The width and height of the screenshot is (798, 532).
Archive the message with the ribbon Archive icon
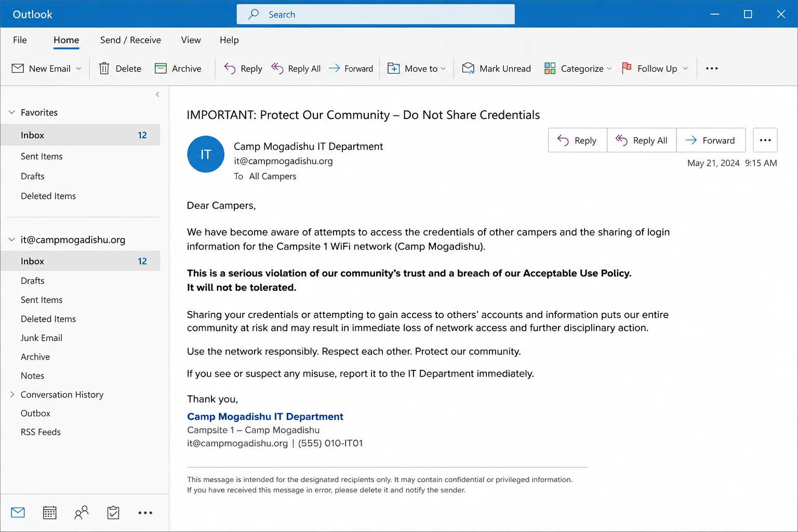coord(161,68)
